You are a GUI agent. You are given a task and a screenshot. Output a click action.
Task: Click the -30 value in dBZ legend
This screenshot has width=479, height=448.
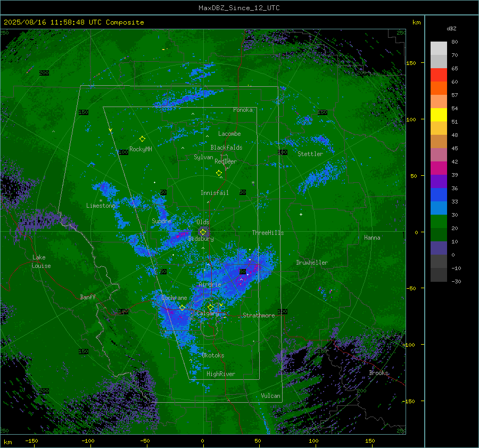[x=456, y=282]
